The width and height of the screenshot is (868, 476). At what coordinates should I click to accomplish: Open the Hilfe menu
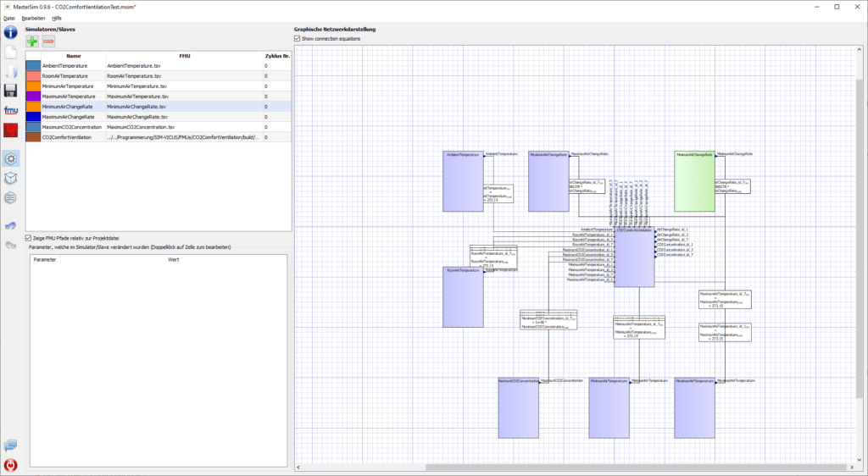57,19
